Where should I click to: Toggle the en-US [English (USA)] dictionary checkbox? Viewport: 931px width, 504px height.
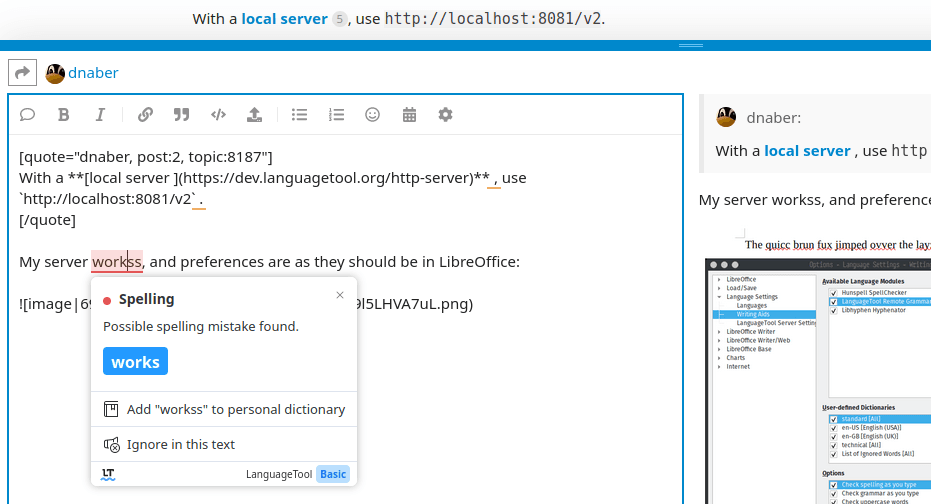(x=834, y=428)
